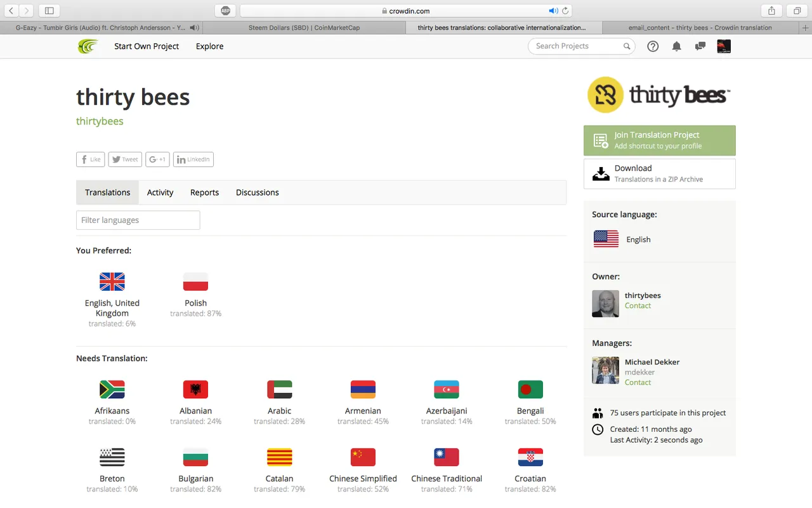Open Start Own Project menu
The image size is (812, 508).
pyautogui.click(x=147, y=46)
